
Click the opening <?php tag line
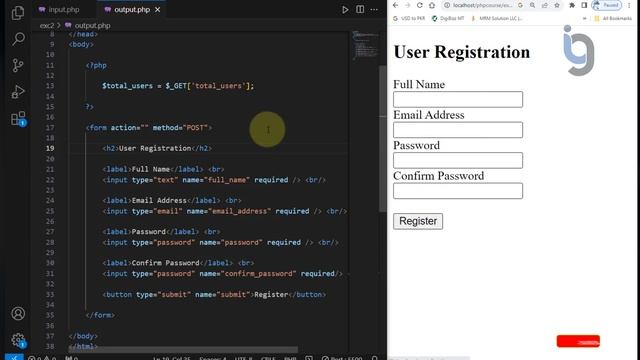tap(96, 65)
